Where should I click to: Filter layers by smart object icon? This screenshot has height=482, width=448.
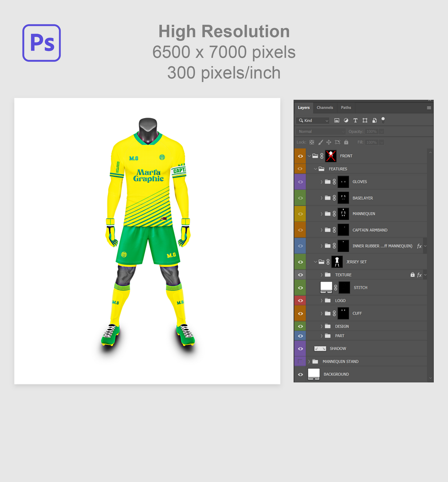tap(374, 120)
